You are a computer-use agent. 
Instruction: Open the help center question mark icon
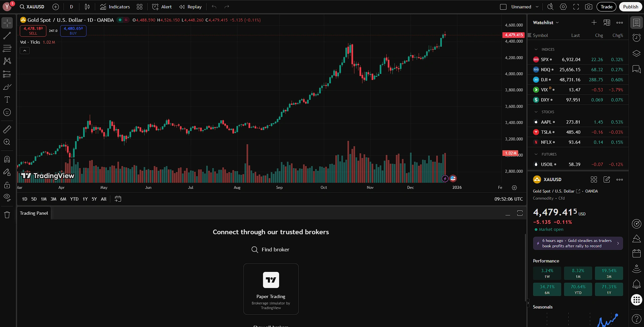(x=637, y=319)
